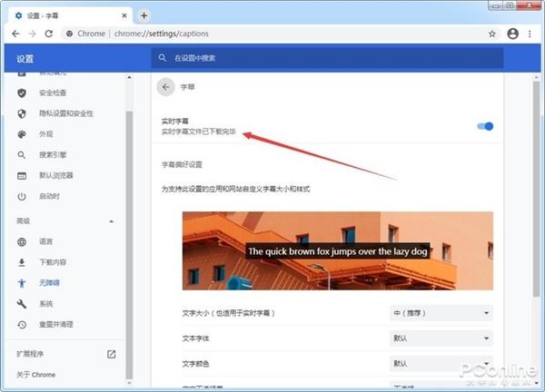Image resolution: width=545 pixels, height=392 pixels.
Task: Click the 安全检查 shield icon
Action: [22, 93]
